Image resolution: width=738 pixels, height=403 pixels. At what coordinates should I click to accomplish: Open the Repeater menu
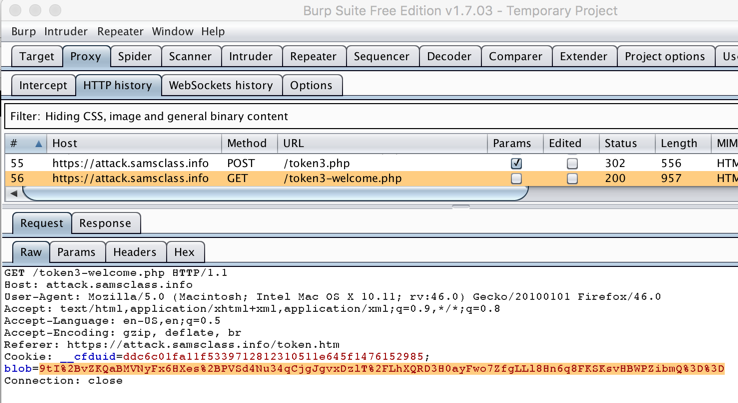tap(120, 32)
